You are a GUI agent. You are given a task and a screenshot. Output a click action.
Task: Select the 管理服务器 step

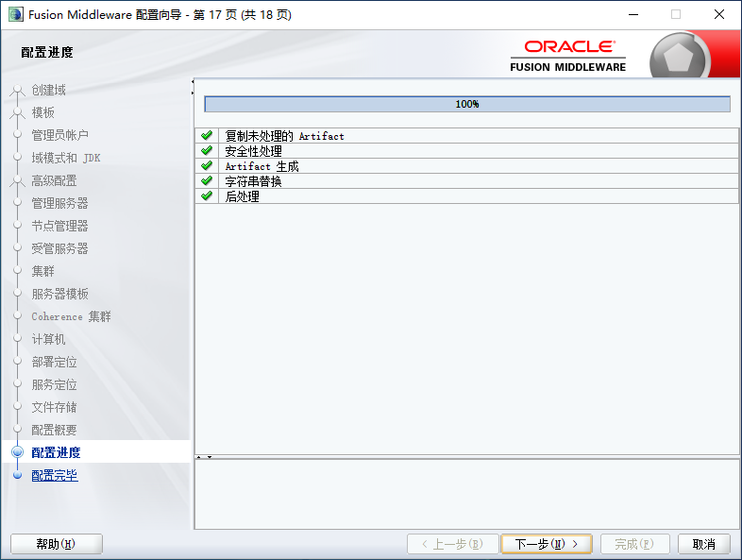59,203
